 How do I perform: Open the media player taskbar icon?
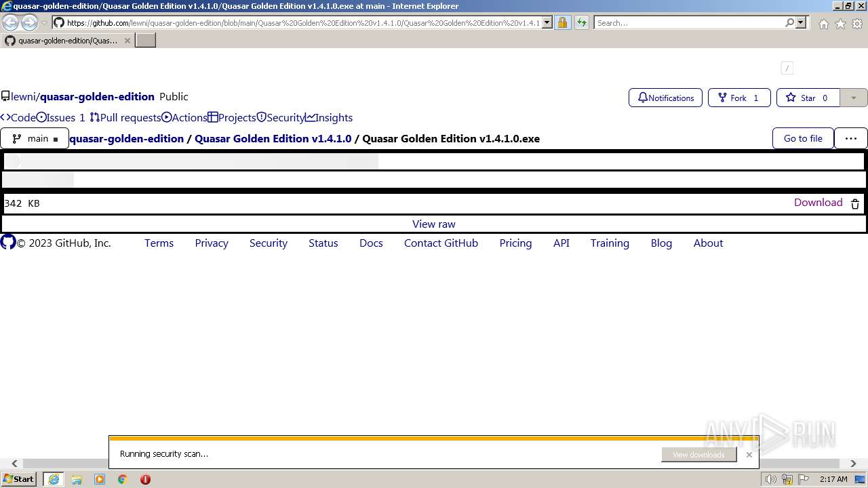point(100,479)
